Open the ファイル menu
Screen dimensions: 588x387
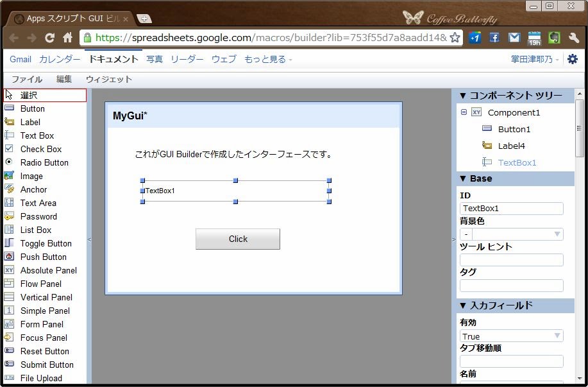[27, 80]
